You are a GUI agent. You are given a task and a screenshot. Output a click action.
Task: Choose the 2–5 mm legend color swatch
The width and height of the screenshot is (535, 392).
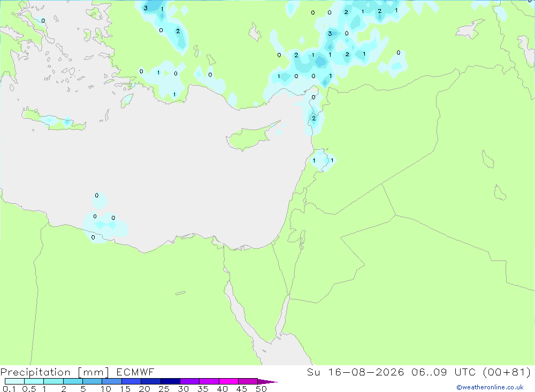[73, 381]
